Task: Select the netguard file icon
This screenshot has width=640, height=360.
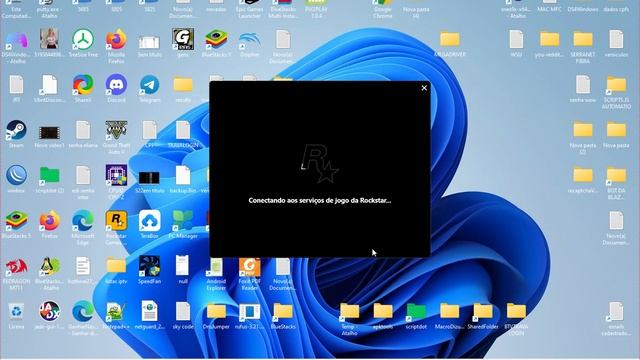Action: (x=149, y=312)
